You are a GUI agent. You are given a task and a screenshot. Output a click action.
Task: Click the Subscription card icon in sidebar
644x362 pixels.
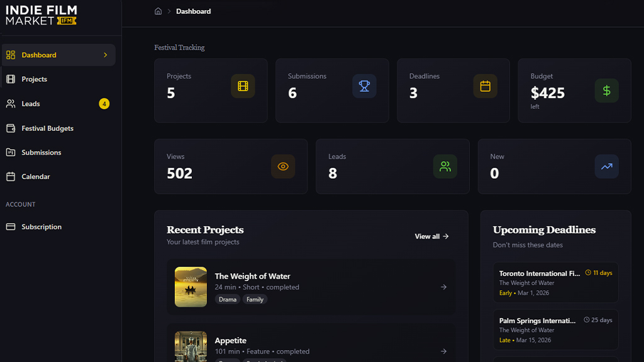(x=11, y=227)
